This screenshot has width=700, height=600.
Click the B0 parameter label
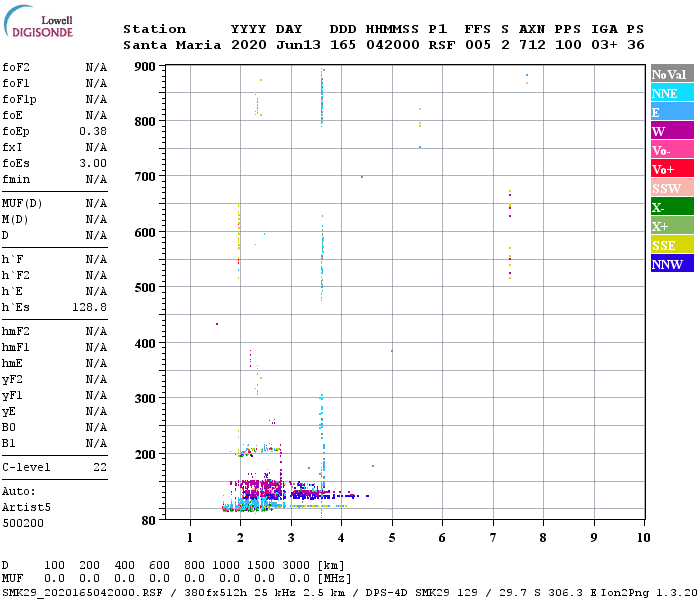tap(8, 427)
